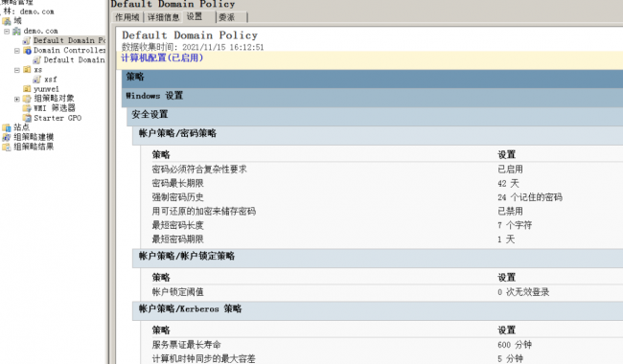Click the 24 个记住的密码 value
623x364 pixels.
point(530,197)
